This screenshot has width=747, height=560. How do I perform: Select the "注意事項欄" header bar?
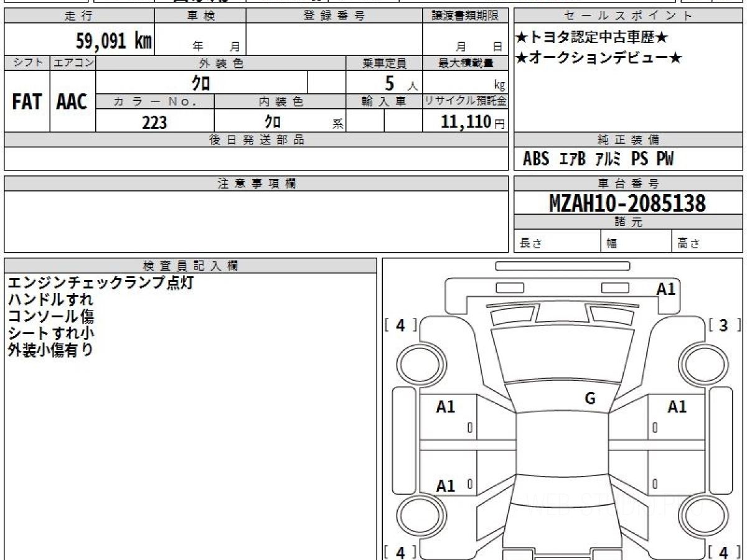click(256, 184)
